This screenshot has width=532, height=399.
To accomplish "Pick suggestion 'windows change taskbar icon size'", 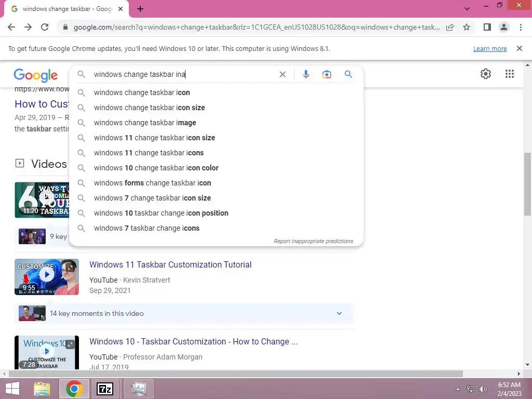I will tap(216, 108).
